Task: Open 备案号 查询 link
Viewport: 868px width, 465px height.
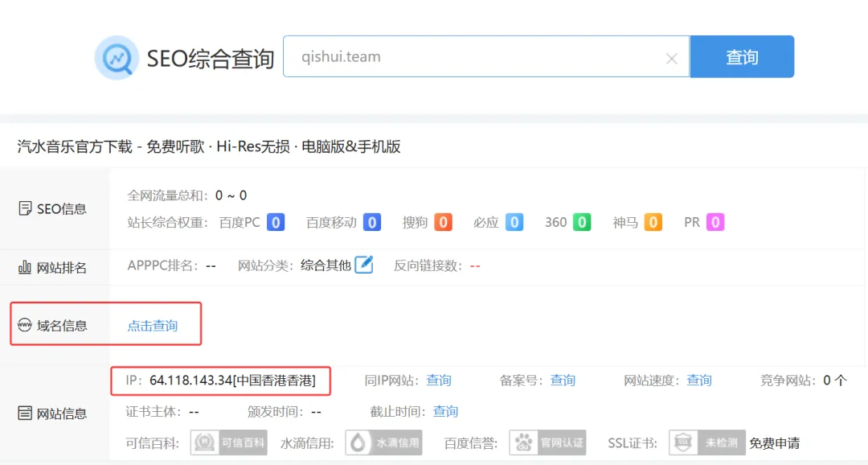Action: point(563,381)
